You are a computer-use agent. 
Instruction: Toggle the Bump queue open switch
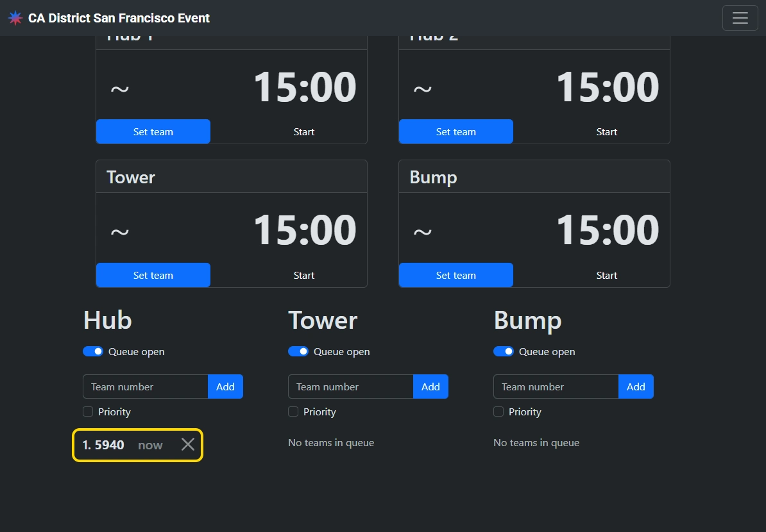pyautogui.click(x=504, y=351)
